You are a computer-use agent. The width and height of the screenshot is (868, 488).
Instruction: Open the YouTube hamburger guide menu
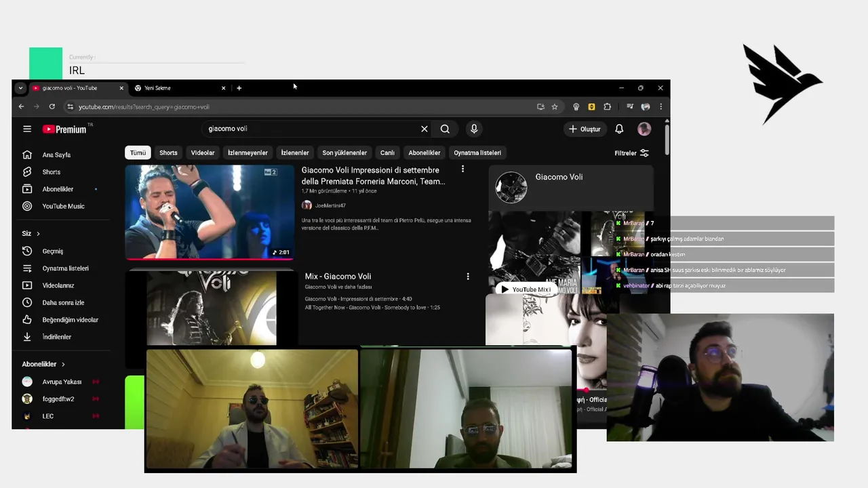point(27,129)
